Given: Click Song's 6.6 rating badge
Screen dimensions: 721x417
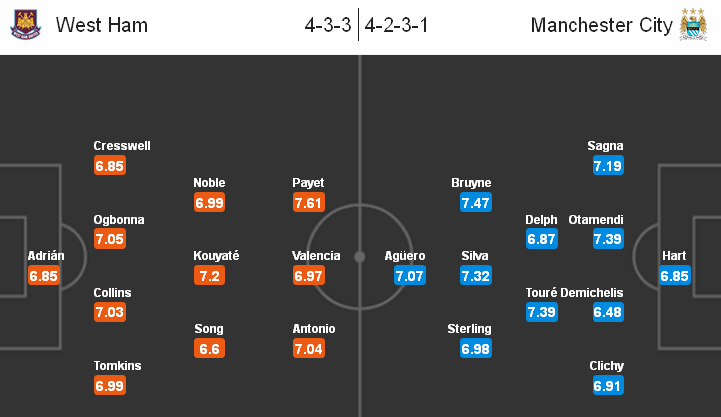Looking at the screenshot, I should [209, 348].
